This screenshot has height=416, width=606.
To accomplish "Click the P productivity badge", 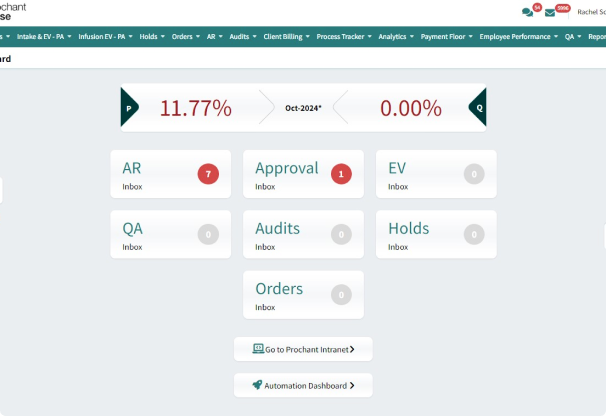I will click(x=129, y=107).
